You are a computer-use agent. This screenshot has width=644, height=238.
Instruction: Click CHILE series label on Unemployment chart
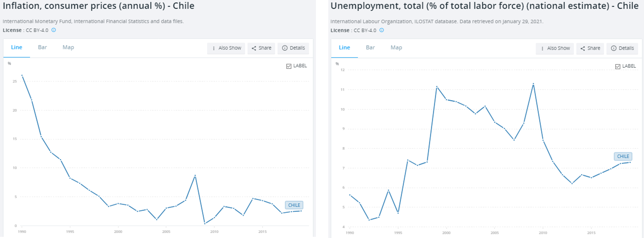tap(623, 156)
